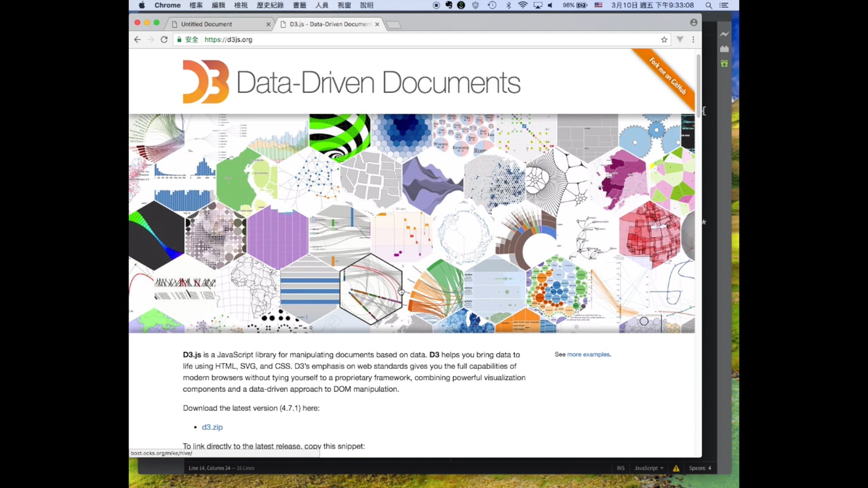
Task: Open Chrome three-dot menu
Action: pyautogui.click(x=693, y=40)
